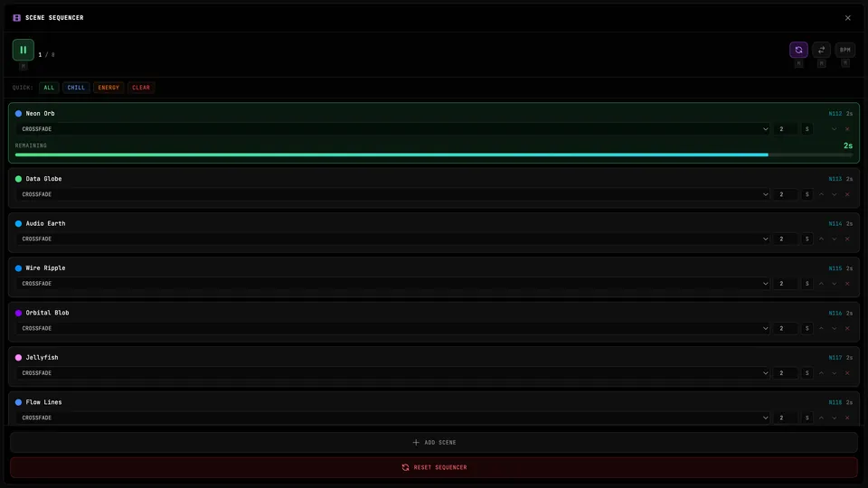Move Jellyfish scene up
This screenshot has height=488, width=868.
coord(822,373)
